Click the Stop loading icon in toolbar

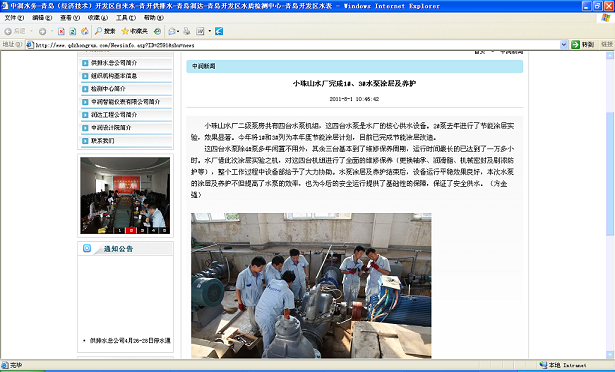(x=61, y=31)
